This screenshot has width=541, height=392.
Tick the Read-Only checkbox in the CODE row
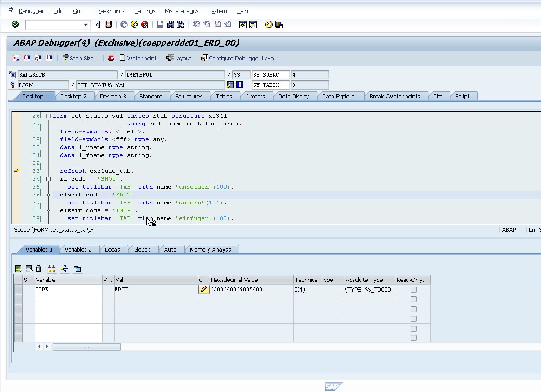(x=413, y=289)
